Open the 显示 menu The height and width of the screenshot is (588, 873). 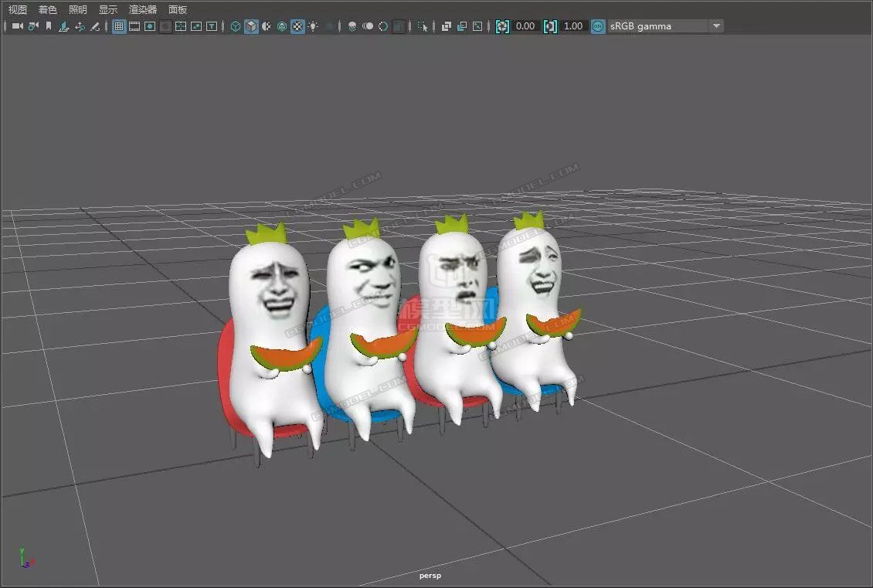tap(108, 10)
